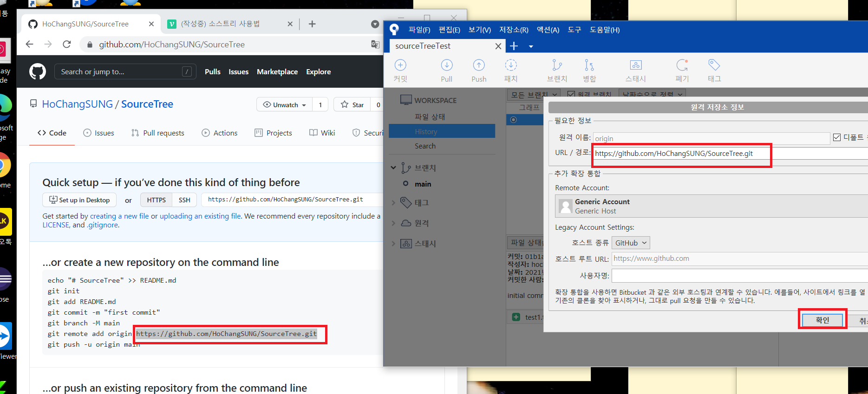Click the Branch (브랜치) toolbar icon
The image size is (868, 394).
[x=557, y=65]
